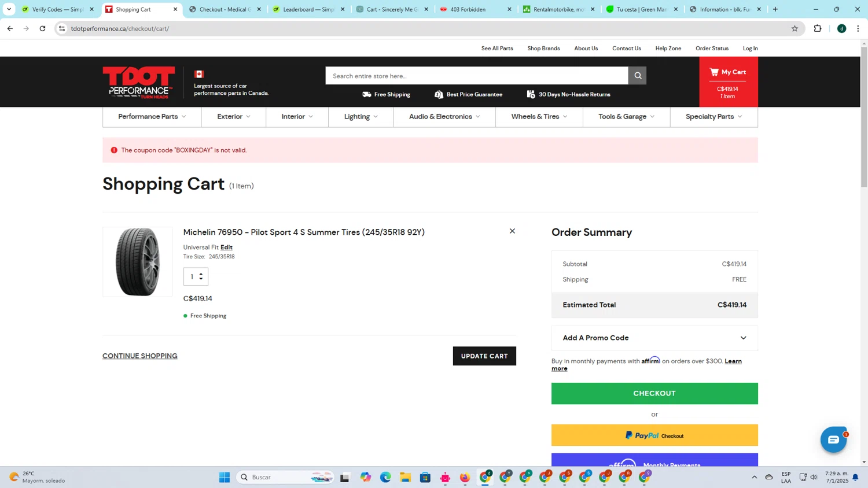Open Help Zone link

point(668,49)
